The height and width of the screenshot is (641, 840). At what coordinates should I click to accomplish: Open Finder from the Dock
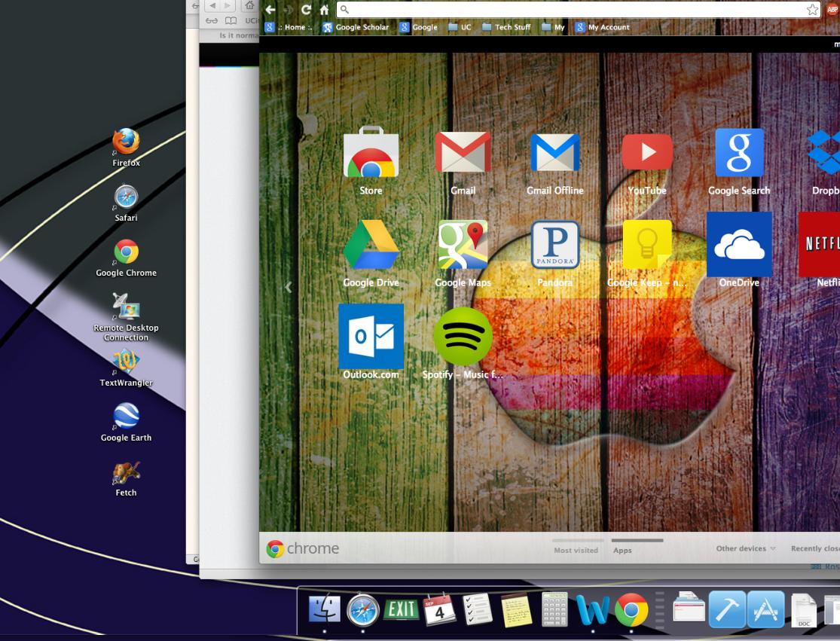tap(325, 610)
